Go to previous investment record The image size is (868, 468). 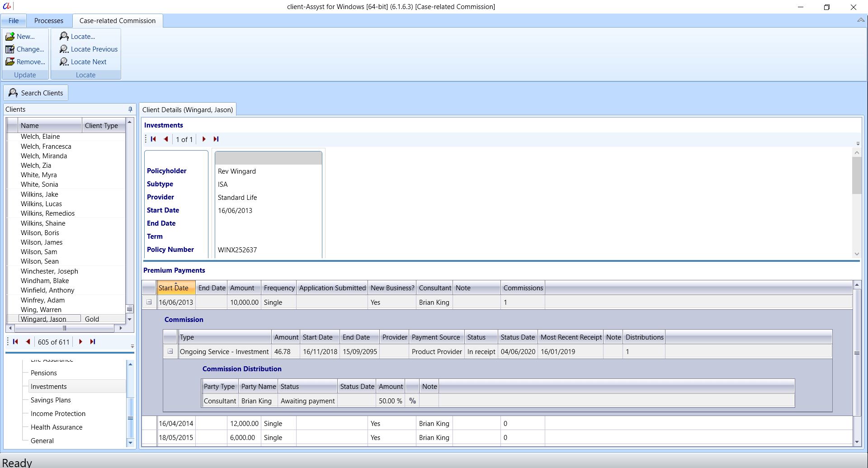[x=166, y=139]
